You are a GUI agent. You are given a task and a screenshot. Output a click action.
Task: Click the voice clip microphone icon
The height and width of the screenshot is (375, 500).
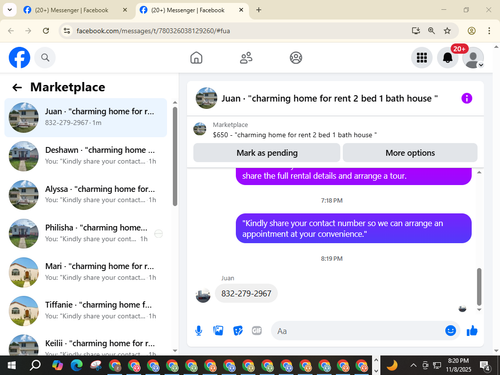[199, 331]
